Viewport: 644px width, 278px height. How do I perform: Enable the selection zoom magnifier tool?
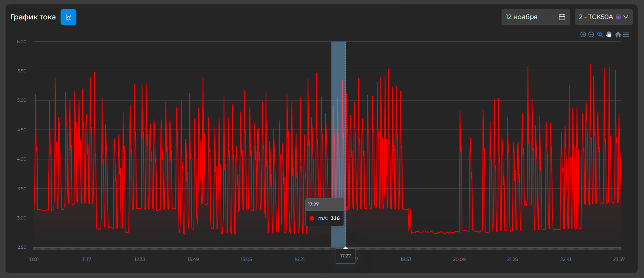(x=600, y=35)
